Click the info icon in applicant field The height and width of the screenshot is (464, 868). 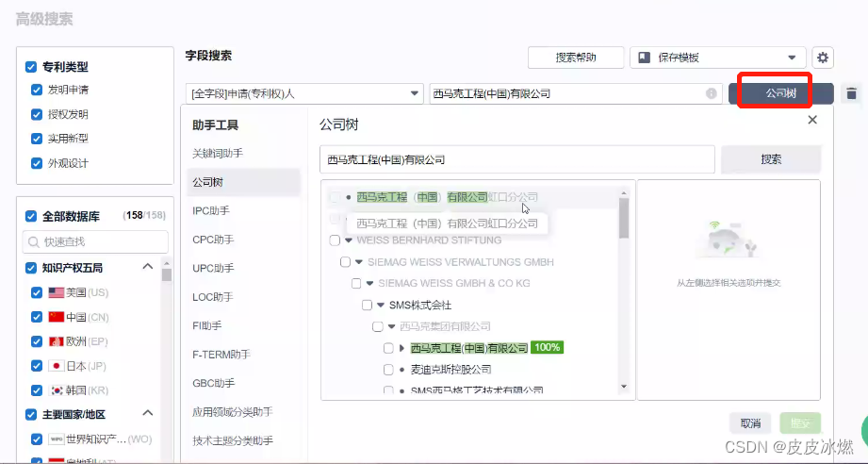[x=712, y=93]
